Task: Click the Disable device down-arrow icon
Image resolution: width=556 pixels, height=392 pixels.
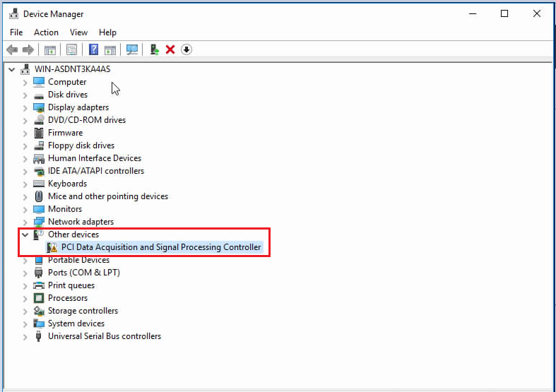Action: [x=187, y=49]
